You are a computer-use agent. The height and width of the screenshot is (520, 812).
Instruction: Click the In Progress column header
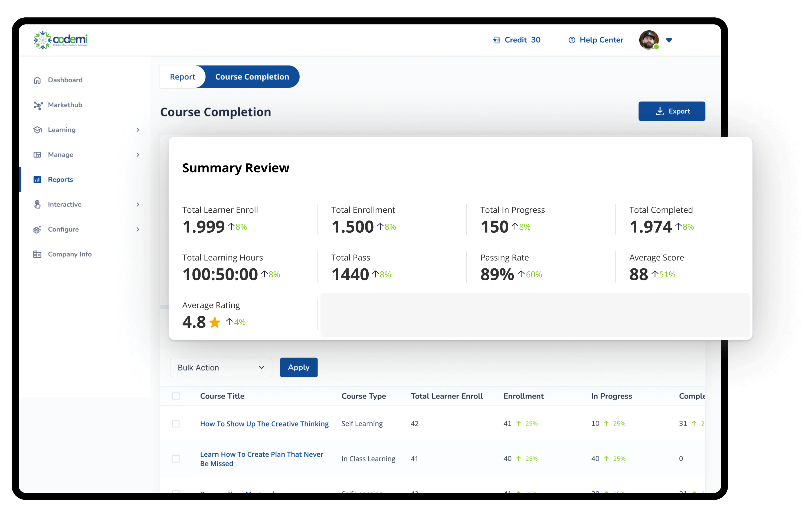coord(611,396)
